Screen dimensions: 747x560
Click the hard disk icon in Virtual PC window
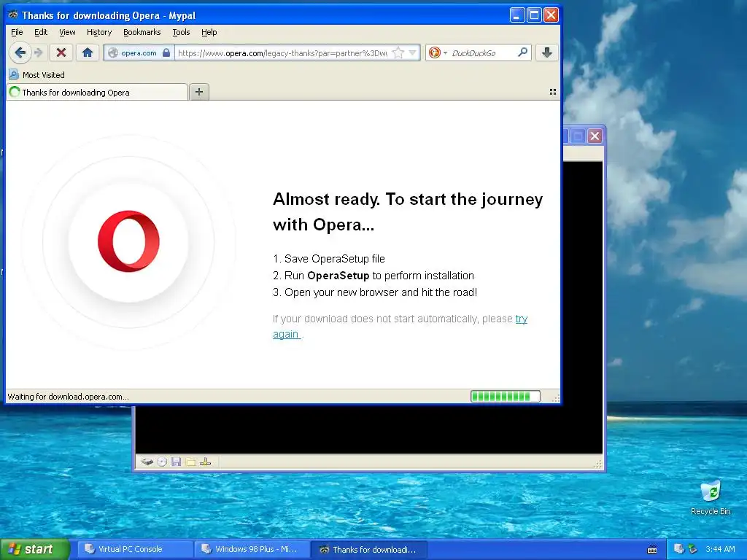tap(147, 462)
